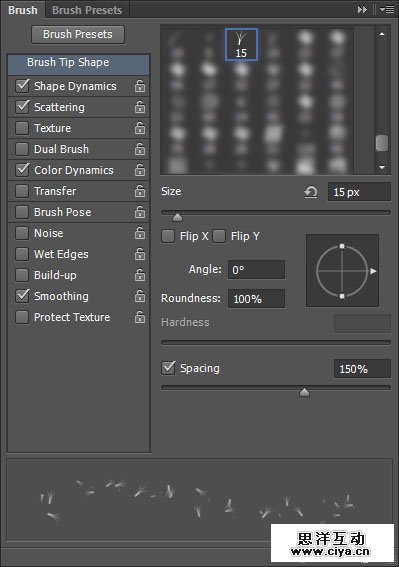This screenshot has width=399, height=567.
Task: Open Color Dynamics settings label
Action: click(x=74, y=170)
